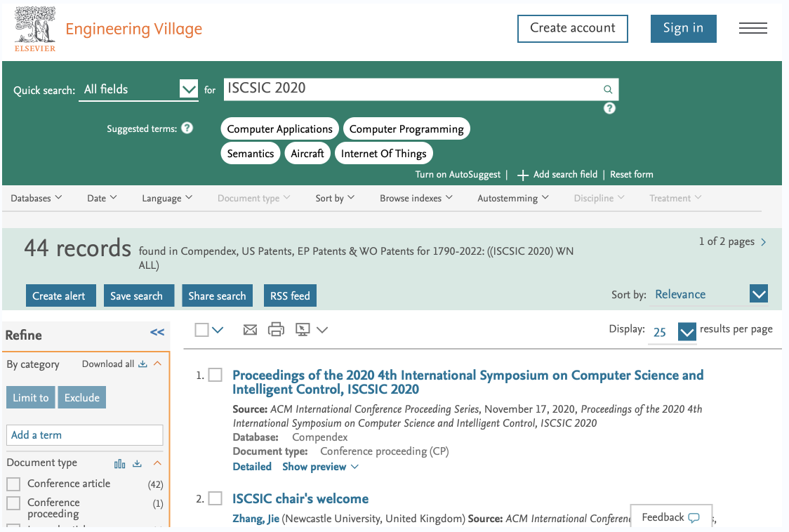
Task: Go to next results page arrow
Action: click(x=763, y=242)
